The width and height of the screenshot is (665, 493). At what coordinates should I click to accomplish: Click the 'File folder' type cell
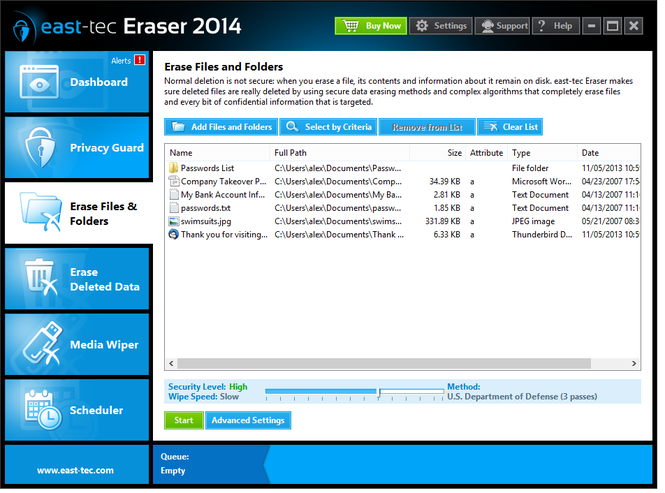point(530,168)
